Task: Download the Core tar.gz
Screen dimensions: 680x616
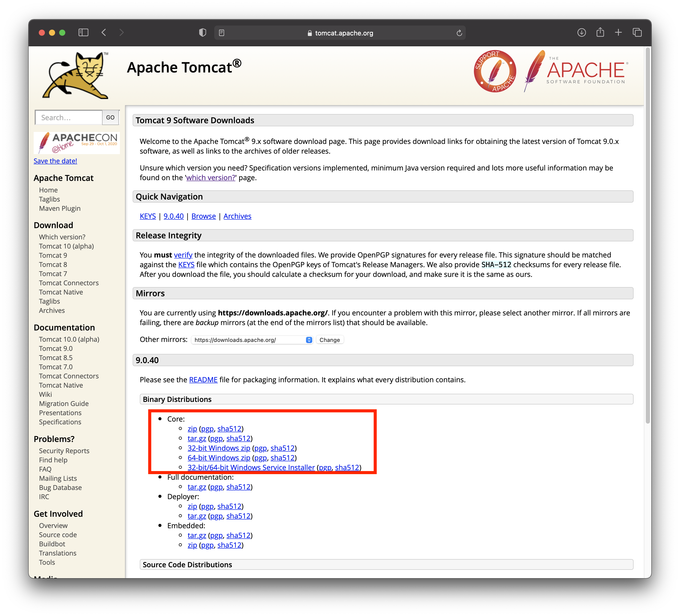Action: coord(197,438)
